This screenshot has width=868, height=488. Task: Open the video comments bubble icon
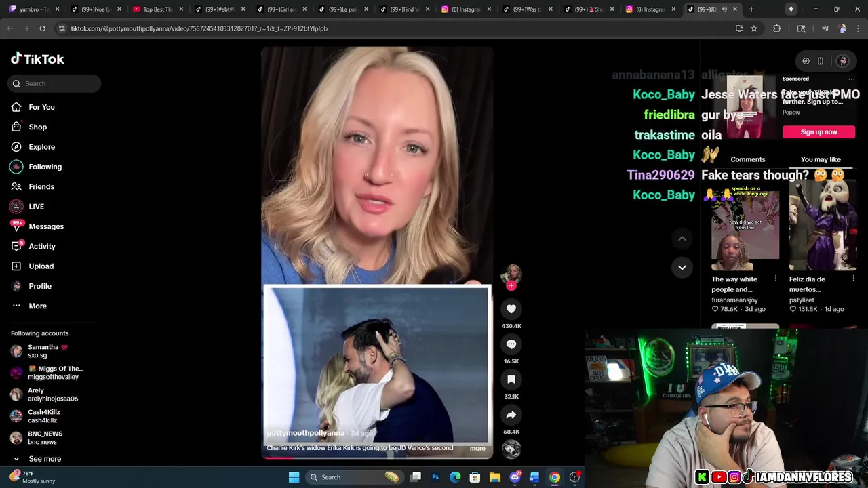point(511,344)
